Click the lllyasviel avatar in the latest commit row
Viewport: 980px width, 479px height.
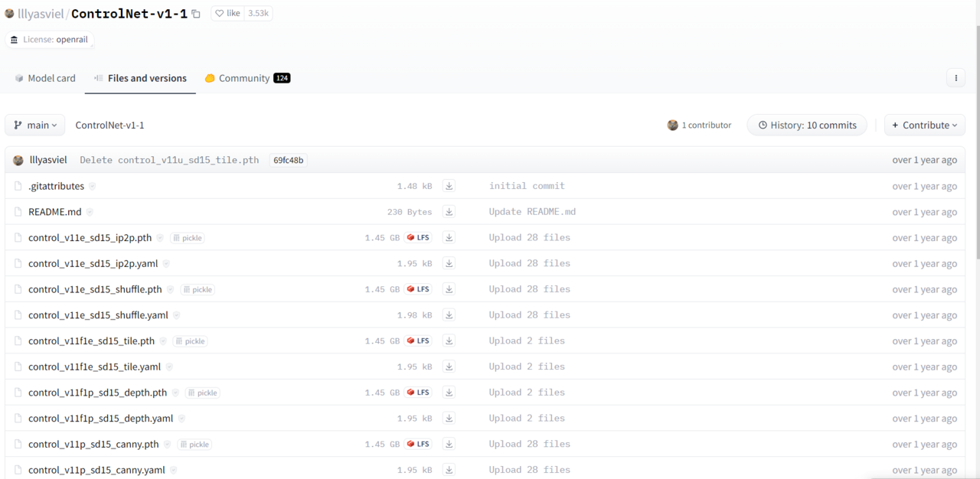pos(18,160)
